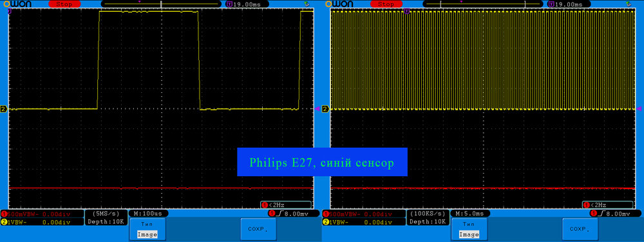Click the M:100us timebase readout
The width and height of the screenshot is (644, 242).
coord(148,214)
